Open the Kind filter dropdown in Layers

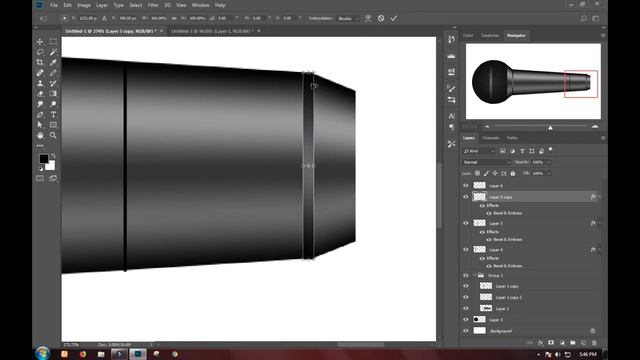tap(479, 151)
